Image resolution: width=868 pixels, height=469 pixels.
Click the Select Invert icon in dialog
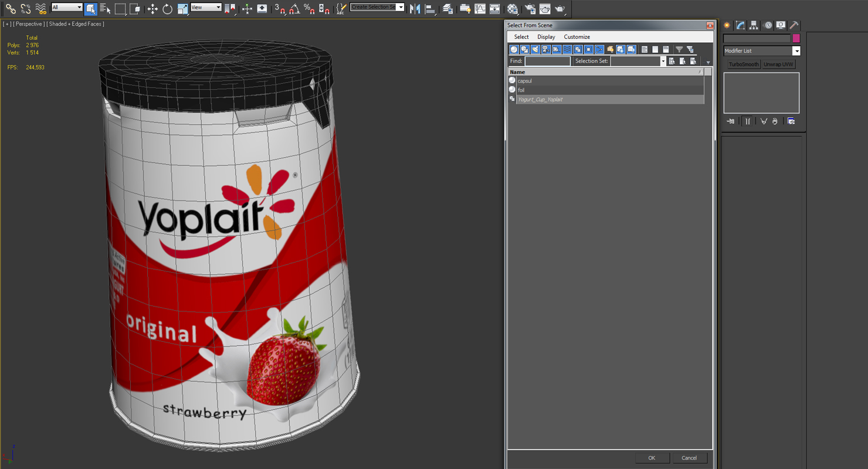[666, 50]
